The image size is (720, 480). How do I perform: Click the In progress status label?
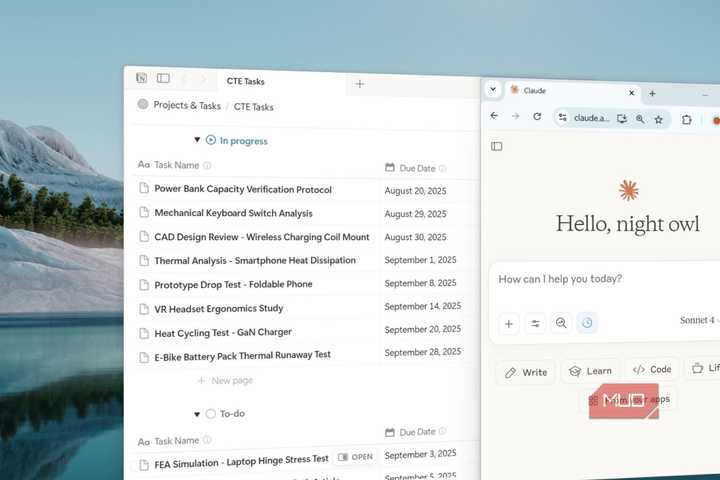243,141
